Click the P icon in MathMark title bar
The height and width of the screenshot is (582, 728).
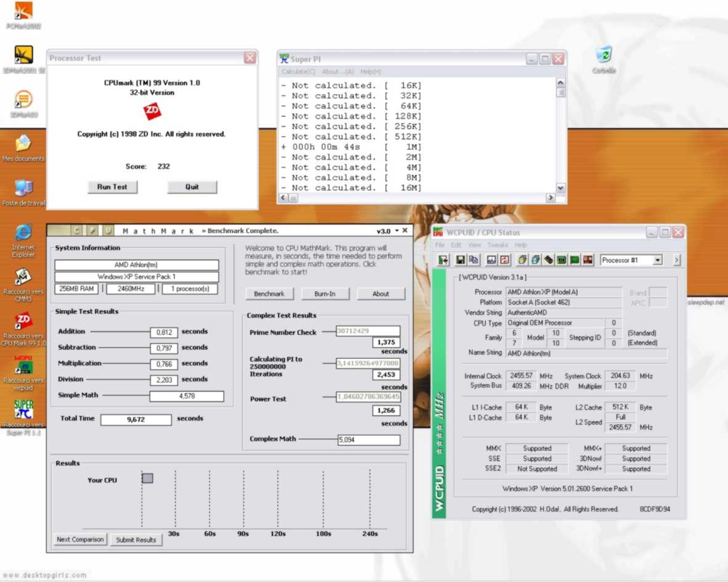pyautogui.click(x=92, y=231)
